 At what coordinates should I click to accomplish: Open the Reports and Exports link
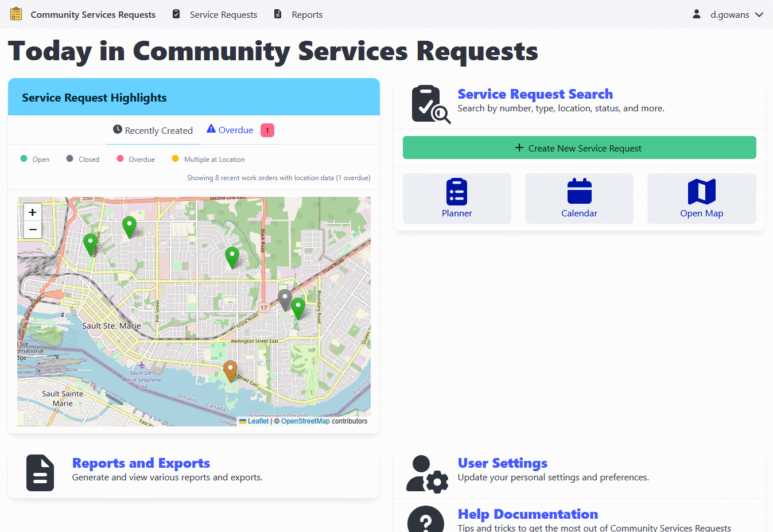coord(141,463)
